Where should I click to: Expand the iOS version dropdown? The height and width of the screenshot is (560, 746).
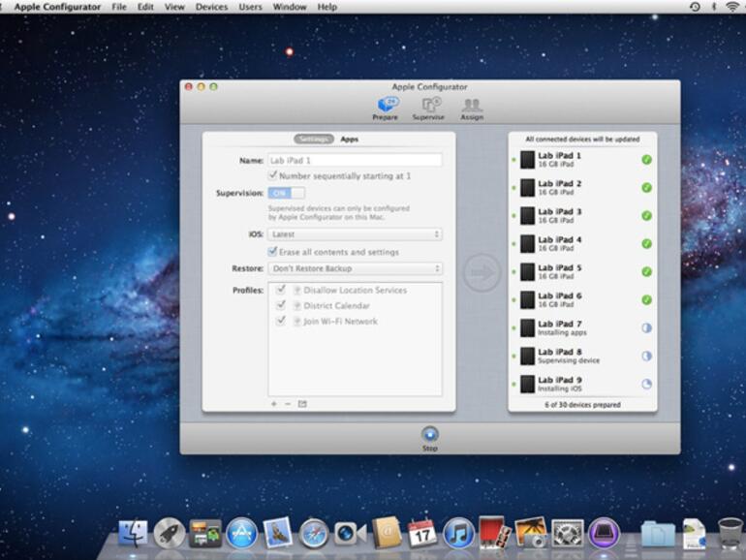355,234
